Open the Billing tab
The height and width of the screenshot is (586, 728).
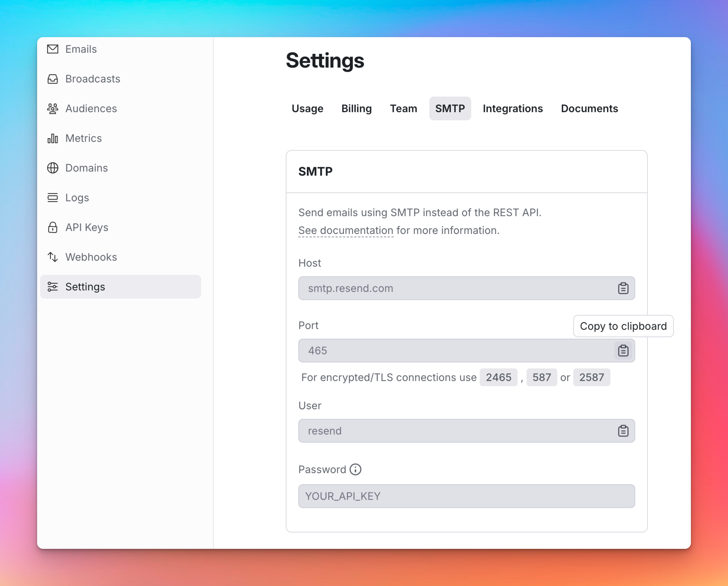click(x=356, y=108)
